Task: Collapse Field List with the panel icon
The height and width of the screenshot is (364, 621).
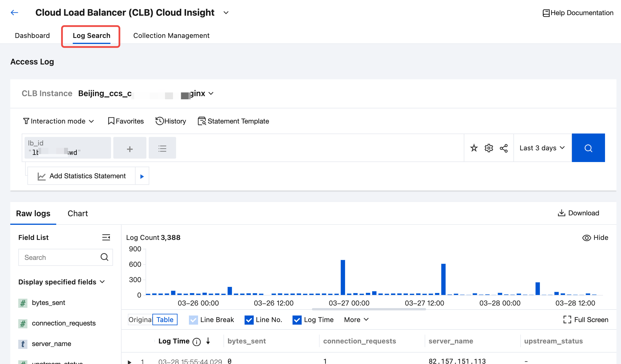Action: point(106,237)
